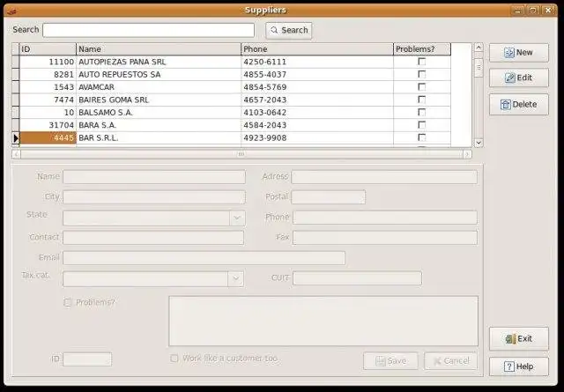Click the Save button
The width and height of the screenshot is (564, 392).
[390, 360]
